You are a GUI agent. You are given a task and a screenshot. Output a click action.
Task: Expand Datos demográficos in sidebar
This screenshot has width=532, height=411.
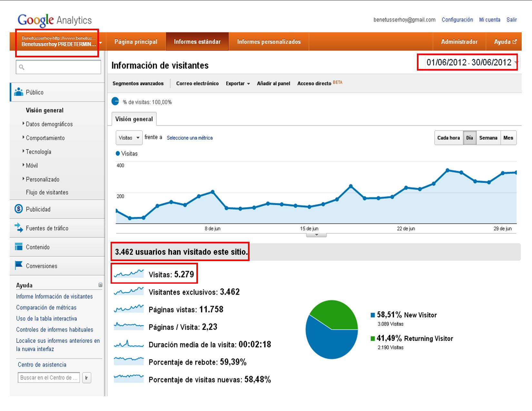pos(49,124)
